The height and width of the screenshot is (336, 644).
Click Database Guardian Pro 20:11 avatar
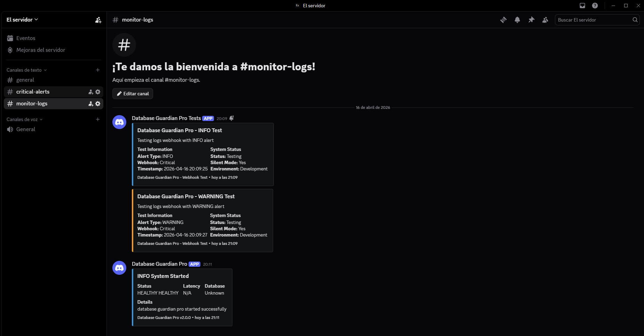119,268
